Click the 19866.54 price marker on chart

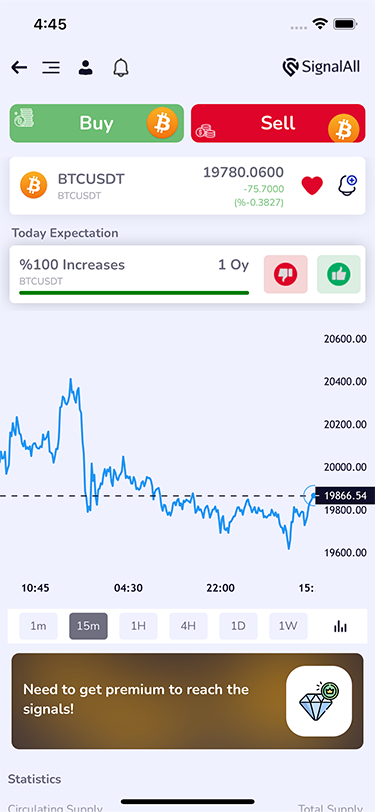coord(344,496)
